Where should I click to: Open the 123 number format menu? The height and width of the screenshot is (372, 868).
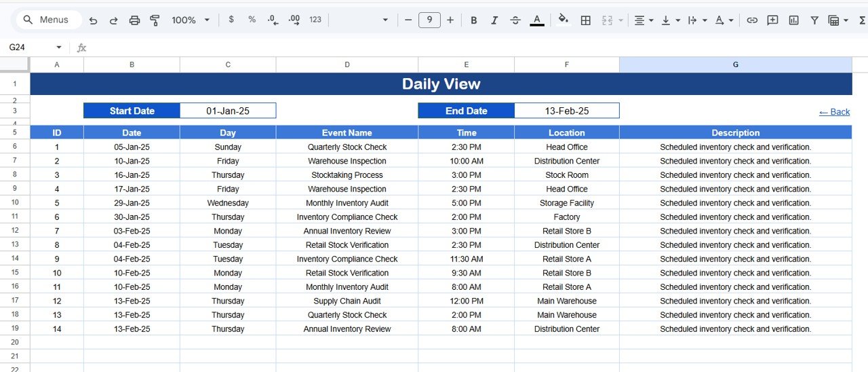tap(315, 20)
